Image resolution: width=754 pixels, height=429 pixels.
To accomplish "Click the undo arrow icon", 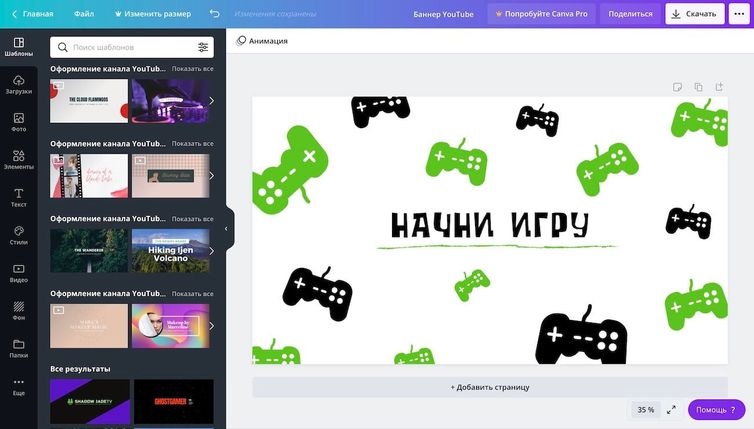I will [x=214, y=14].
